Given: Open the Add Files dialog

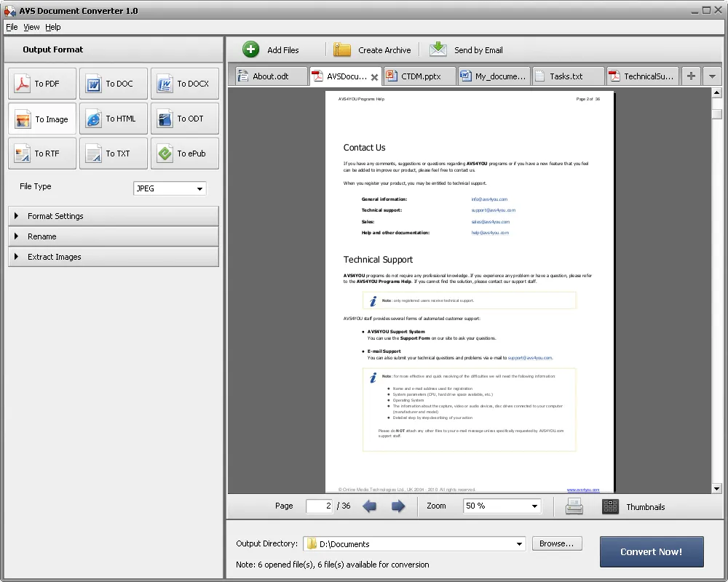Looking at the screenshot, I should (270, 49).
